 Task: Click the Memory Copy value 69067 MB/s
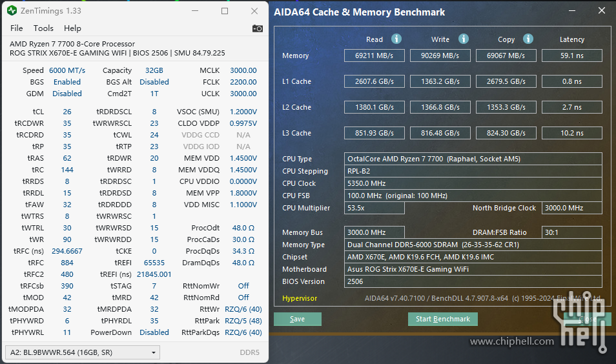(506, 56)
